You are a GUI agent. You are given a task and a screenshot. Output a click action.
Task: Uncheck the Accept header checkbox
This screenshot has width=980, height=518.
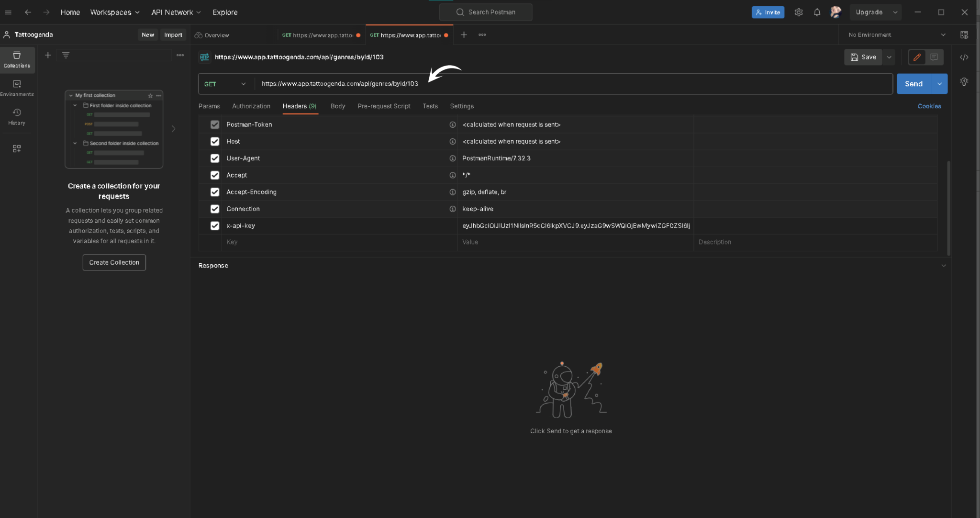point(215,175)
